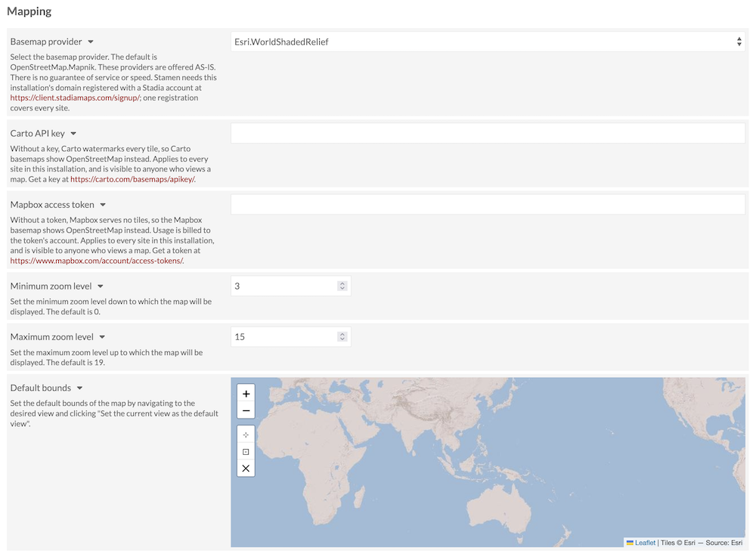756x560 pixels.
Task: Collapse the Minimum zoom level description arrow
Action: tap(101, 286)
